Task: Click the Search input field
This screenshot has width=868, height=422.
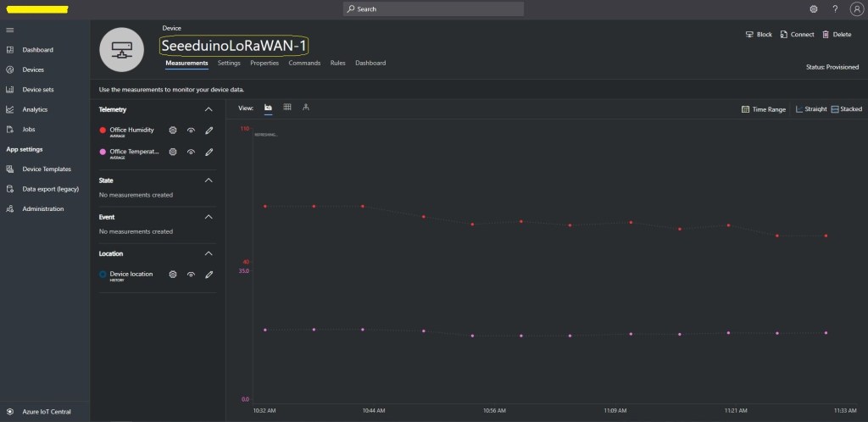Action: [x=433, y=9]
